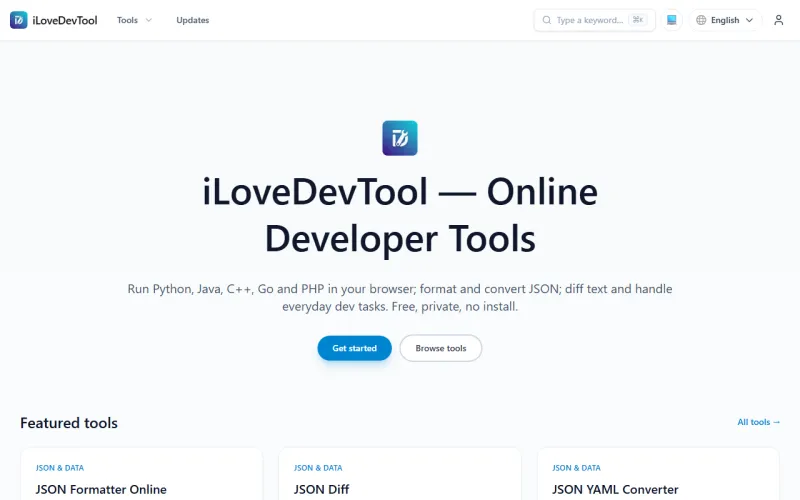Image resolution: width=800 pixels, height=500 pixels.
Task: Click the iLoveDevTool logo icon in header
Action: coord(18,20)
